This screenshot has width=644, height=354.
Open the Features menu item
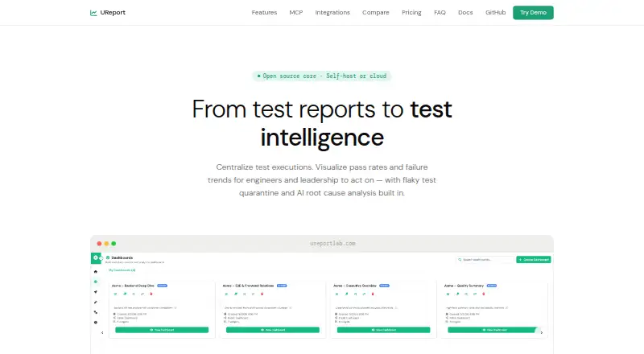264,13
